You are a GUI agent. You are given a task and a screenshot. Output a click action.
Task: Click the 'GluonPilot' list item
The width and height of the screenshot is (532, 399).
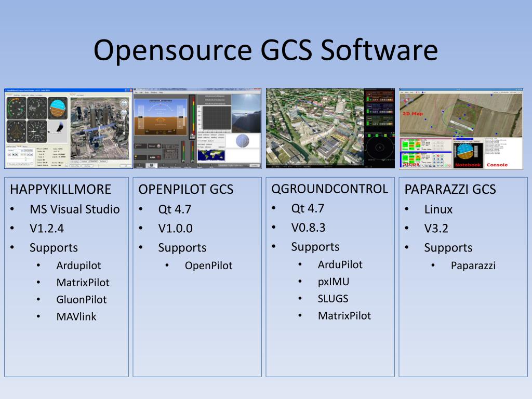(x=82, y=299)
